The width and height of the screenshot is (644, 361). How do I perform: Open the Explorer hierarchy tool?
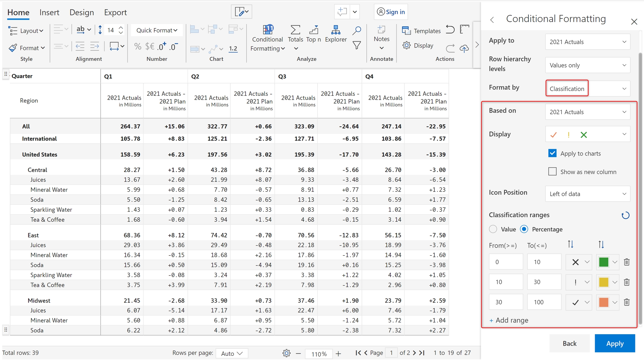coord(335,30)
